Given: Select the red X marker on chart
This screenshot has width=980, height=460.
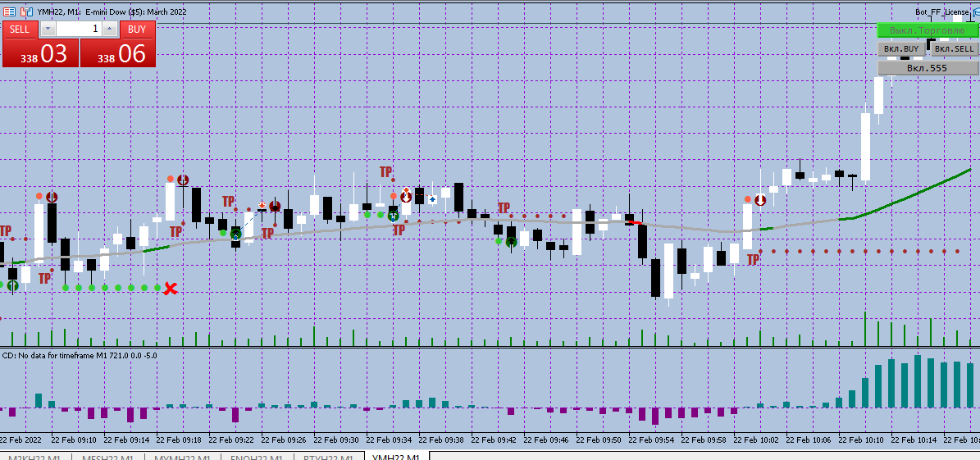Looking at the screenshot, I should click(170, 288).
